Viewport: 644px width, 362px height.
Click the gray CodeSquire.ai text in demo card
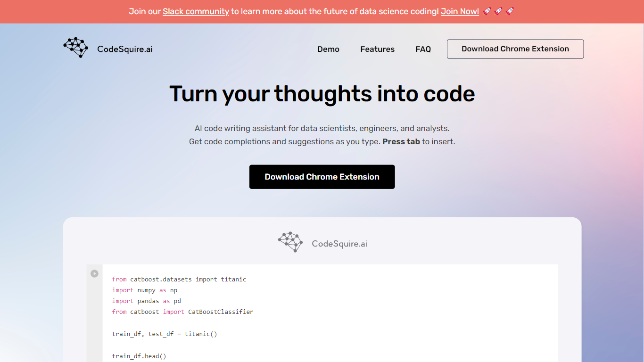[339, 244]
